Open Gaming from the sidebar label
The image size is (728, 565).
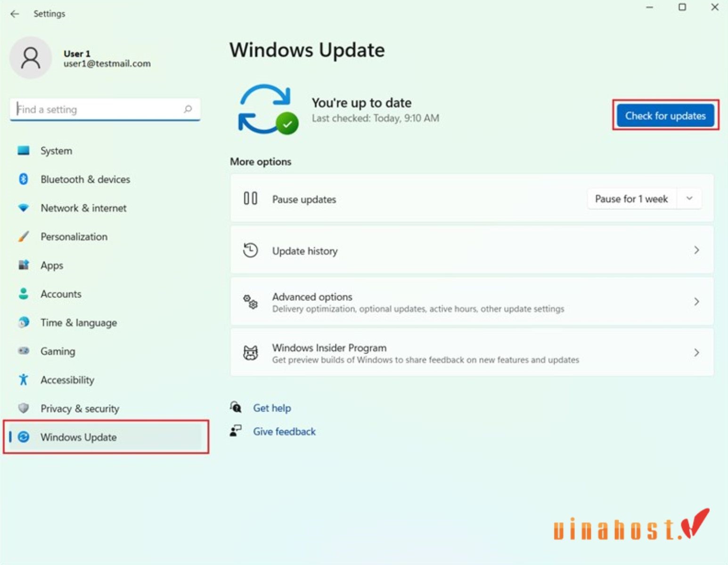(57, 351)
